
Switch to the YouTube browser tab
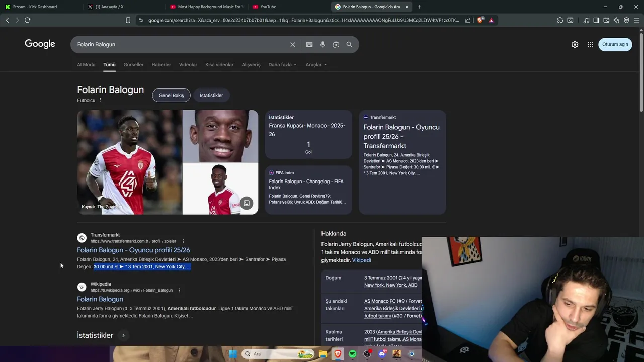[x=289, y=7]
